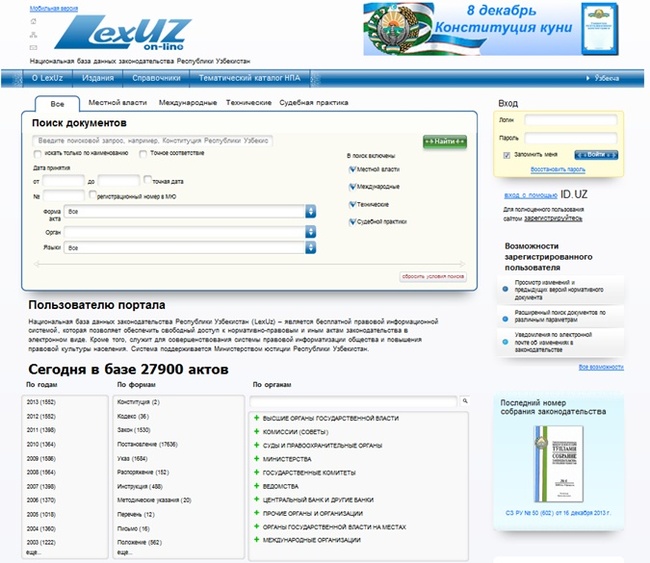
Task: Click the до date field
Action: tap(119, 181)
